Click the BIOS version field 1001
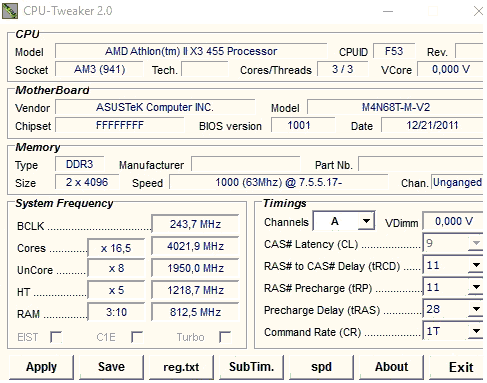Screen dimensions: 487x383 coord(303,125)
